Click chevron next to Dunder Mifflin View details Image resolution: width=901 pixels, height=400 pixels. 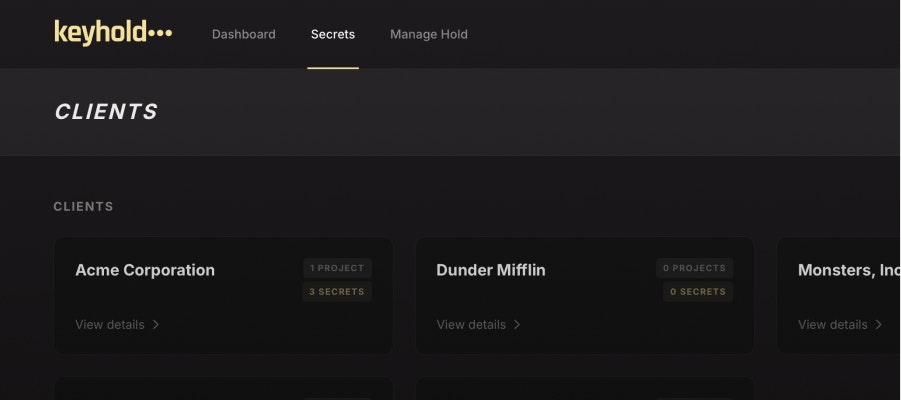pos(517,325)
